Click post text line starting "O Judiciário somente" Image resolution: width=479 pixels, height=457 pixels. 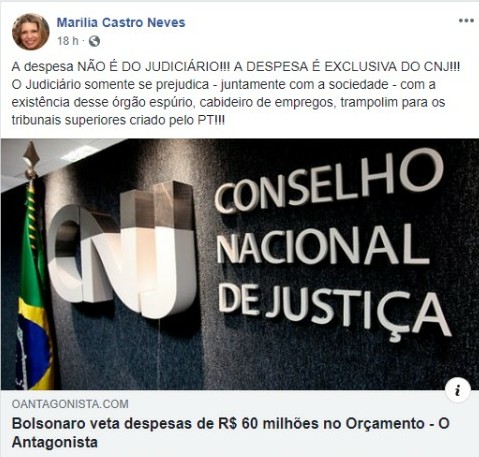(223, 84)
